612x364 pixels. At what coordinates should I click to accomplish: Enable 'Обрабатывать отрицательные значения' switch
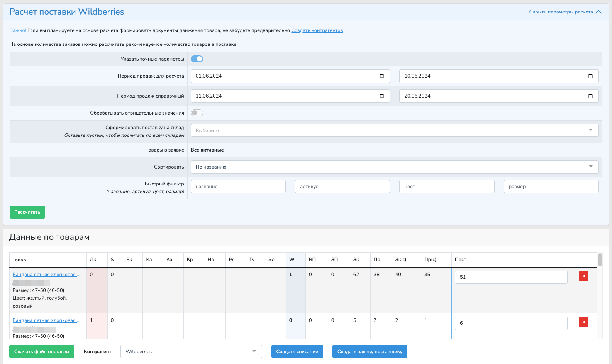click(197, 113)
